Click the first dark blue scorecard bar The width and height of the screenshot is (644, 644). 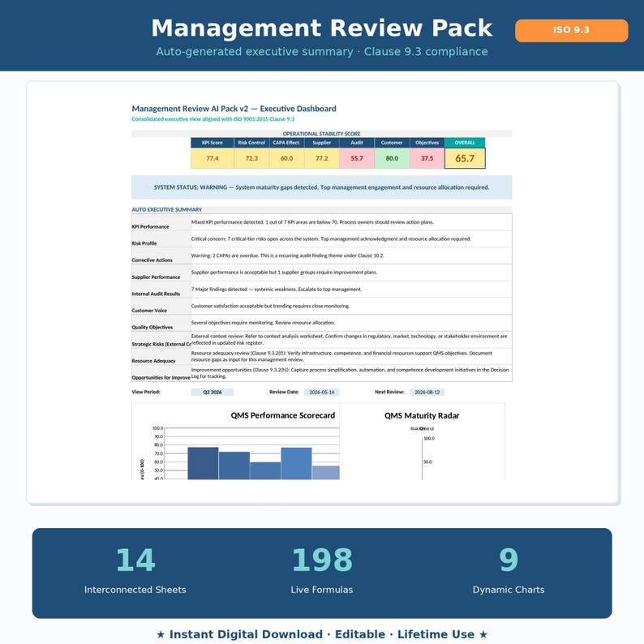[x=203, y=463]
